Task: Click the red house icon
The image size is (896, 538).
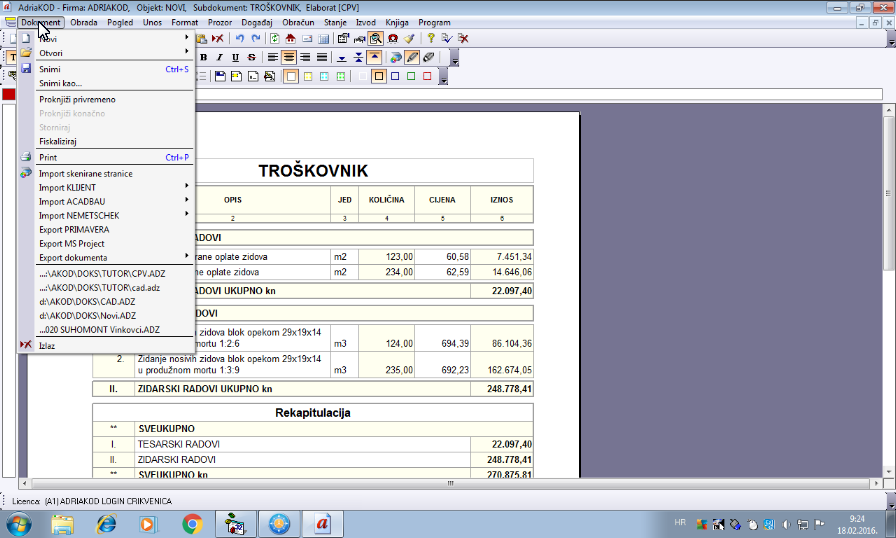Action: tap(290, 38)
